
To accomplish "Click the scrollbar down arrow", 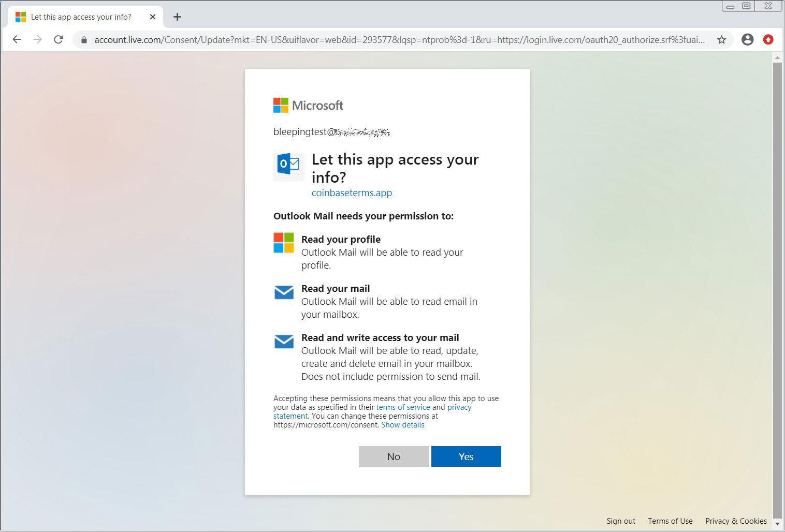I will (x=777, y=524).
